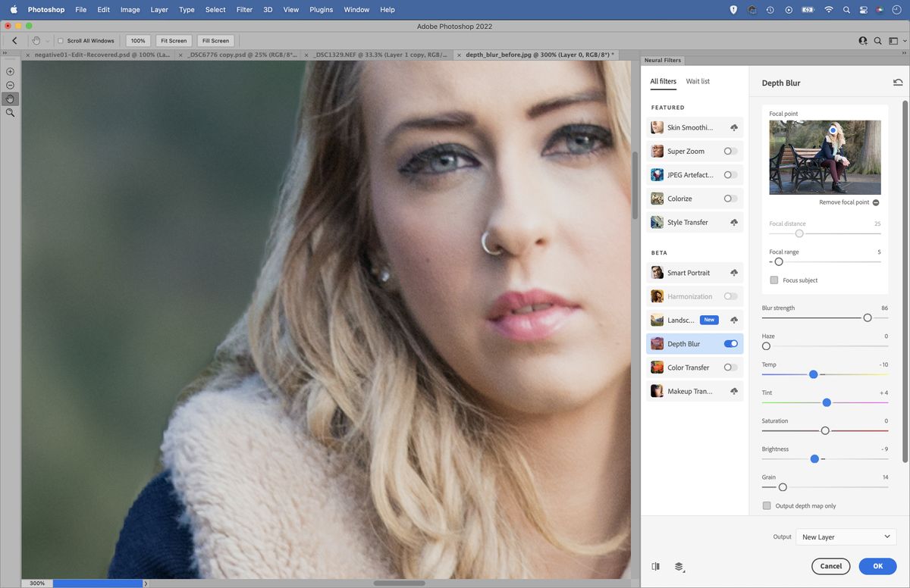
Task: Switch to the Wait list tab
Action: 697,81
